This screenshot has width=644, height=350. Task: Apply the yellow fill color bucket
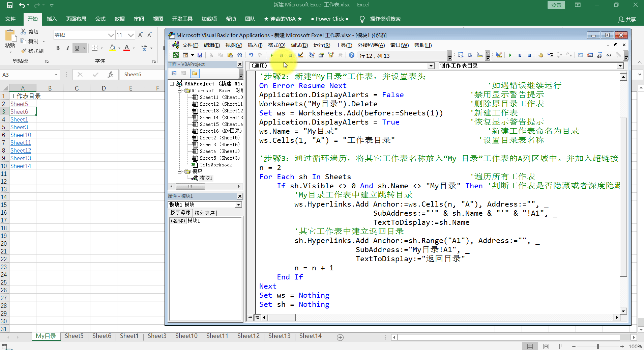coord(113,48)
